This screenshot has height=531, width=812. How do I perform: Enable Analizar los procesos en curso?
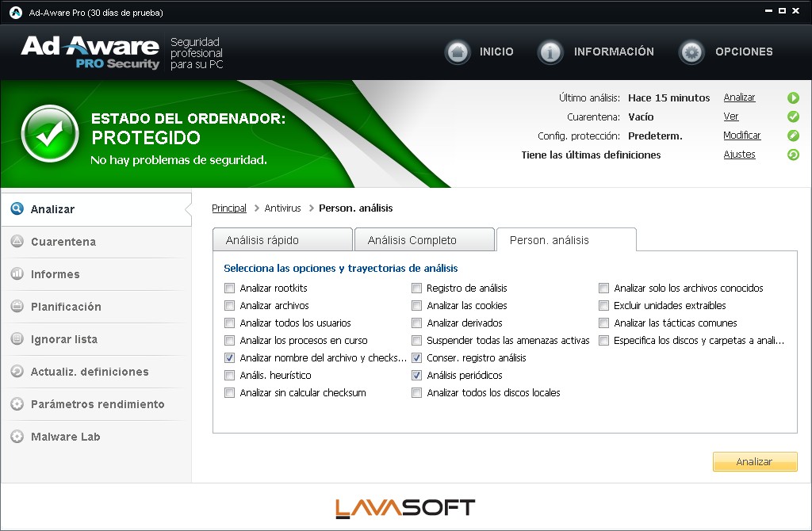(x=229, y=341)
